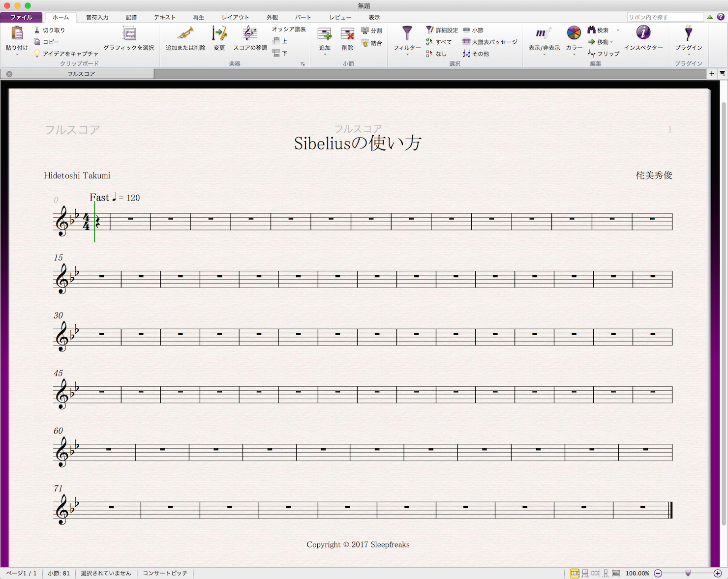The image size is (728, 579).
Task: Open the Inspector icon
Action: [643, 32]
